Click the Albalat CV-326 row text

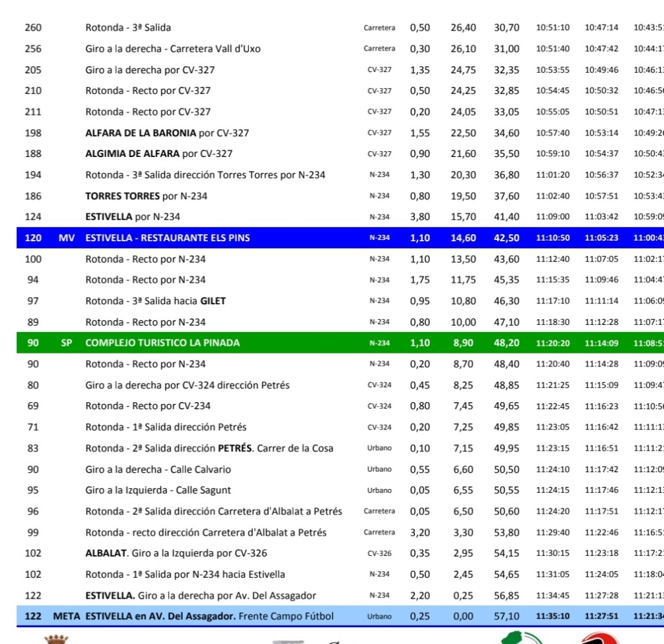tap(176, 553)
